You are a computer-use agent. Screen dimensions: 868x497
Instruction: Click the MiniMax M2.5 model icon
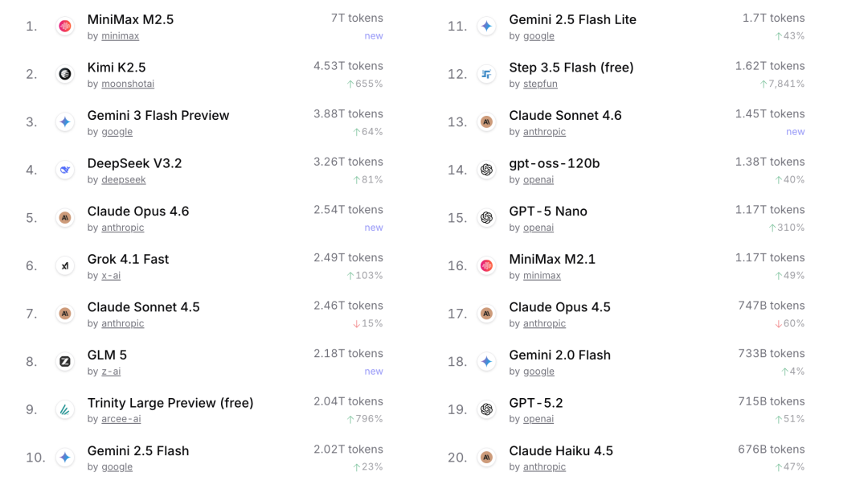pos(65,27)
